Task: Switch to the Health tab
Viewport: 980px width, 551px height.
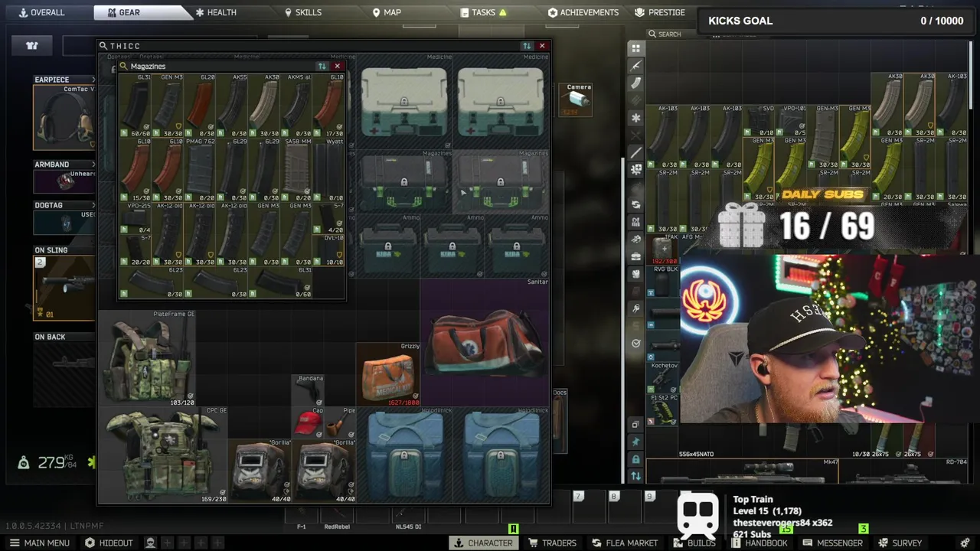Action: pyautogui.click(x=216, y=12)
